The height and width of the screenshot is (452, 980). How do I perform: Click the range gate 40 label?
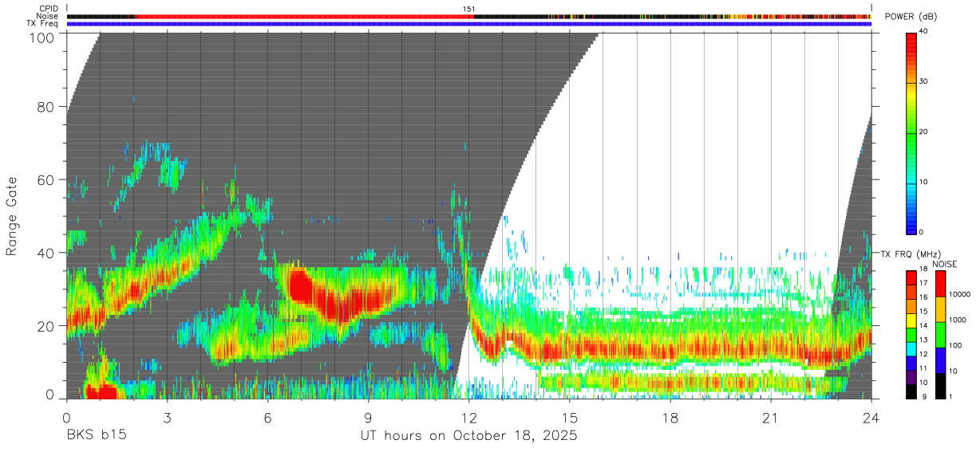click(x=47, y=253)
